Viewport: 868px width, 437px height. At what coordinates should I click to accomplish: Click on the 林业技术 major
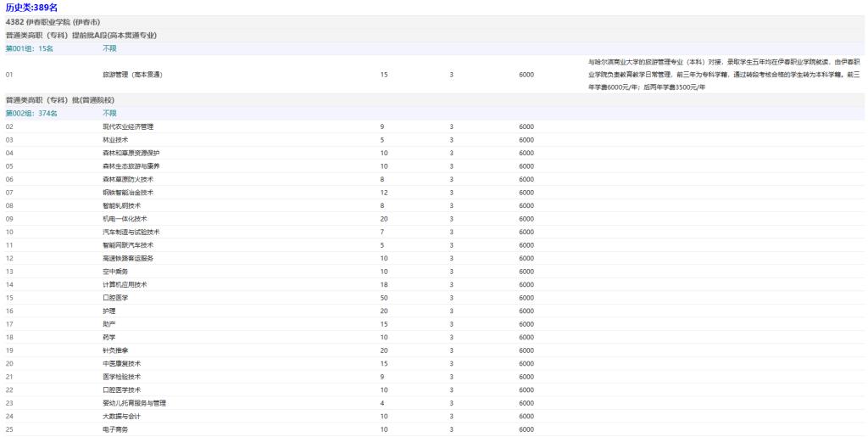click(x=115, y=140)
